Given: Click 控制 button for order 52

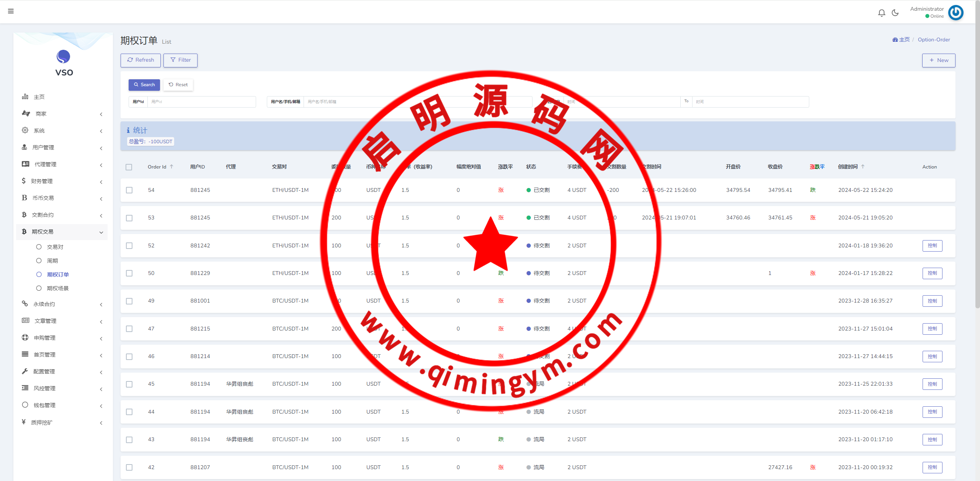Looking at the screenshot, I should click(932, 245).
